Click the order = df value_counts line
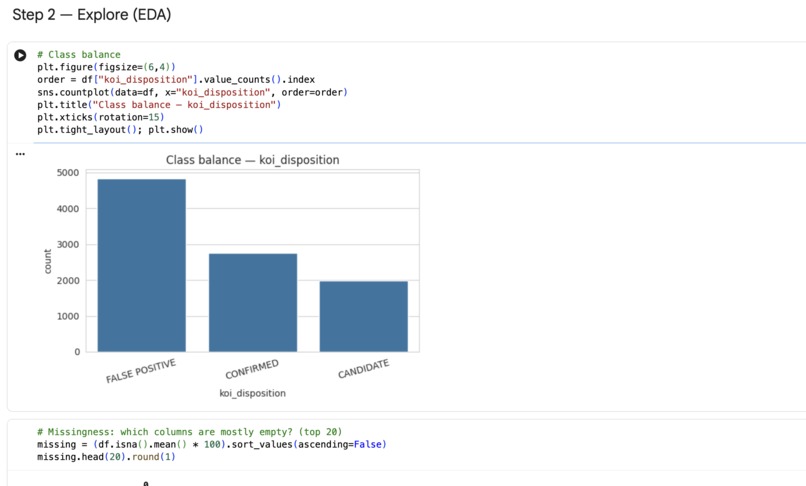 176,80
